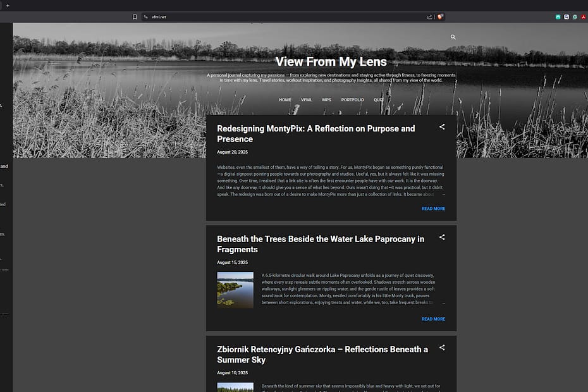Open the HOME menu item
The width and height of the screenshot is (588, 392).
pyautogui.click(x=285, y=100)
